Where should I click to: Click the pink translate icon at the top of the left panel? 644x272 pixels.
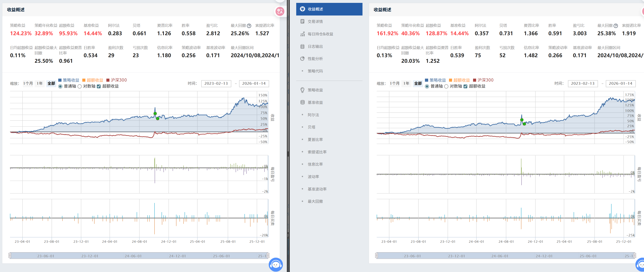[x=280, y=11]
